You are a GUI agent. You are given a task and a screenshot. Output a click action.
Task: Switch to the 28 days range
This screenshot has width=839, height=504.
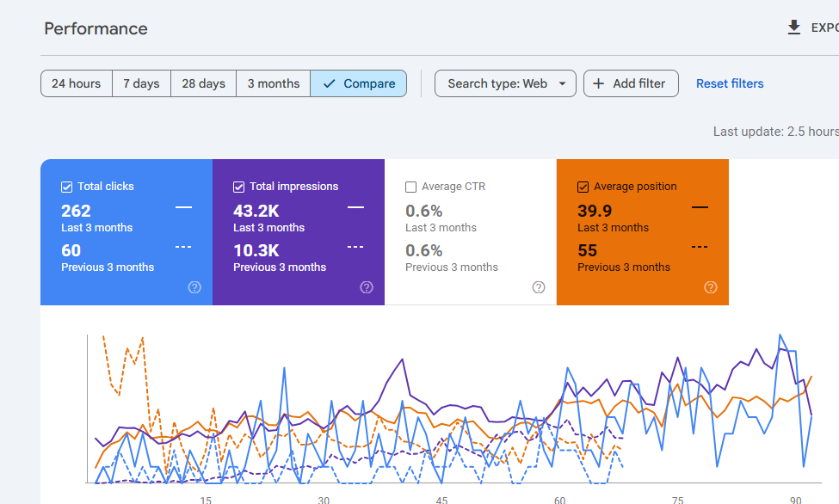(203, 83)
